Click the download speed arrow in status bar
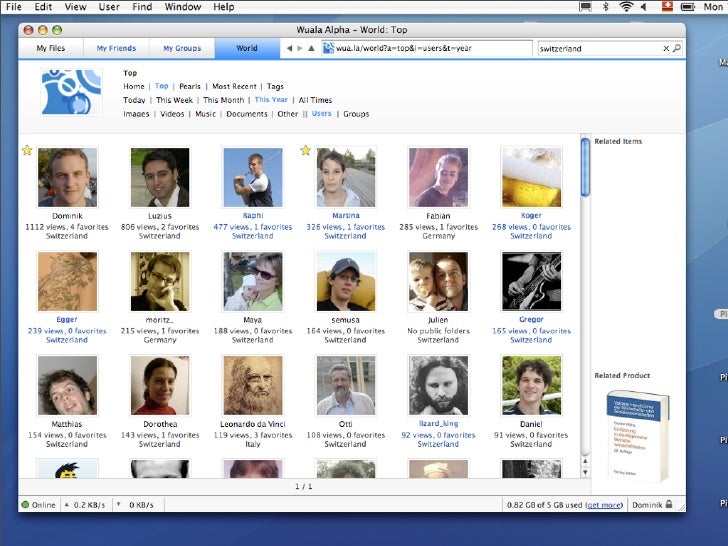 coord(119,504)
